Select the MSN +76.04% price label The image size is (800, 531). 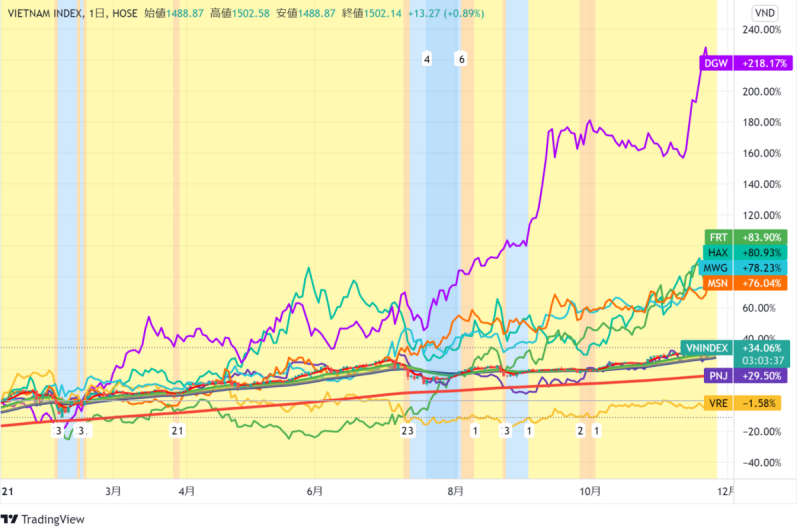click(745, 283)
